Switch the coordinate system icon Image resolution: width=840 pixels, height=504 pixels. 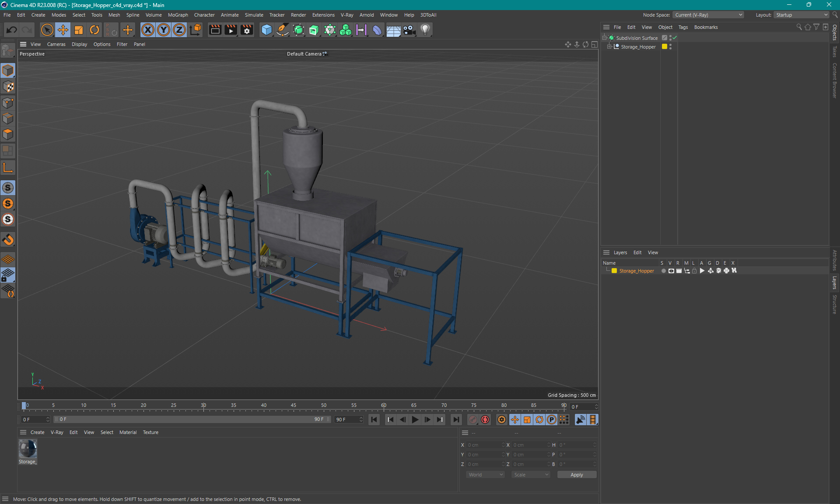[196, 30]
